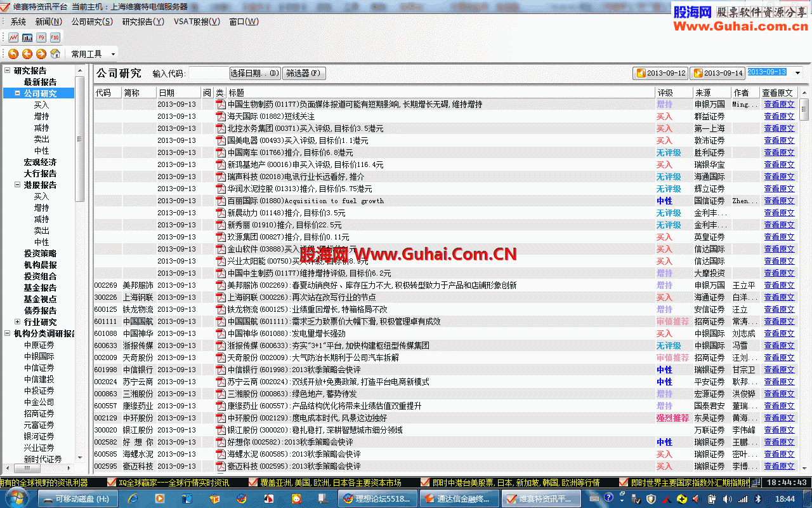Select 招商证券 in the tree
This screenshot has width=812, height=508.
[39, 413]
